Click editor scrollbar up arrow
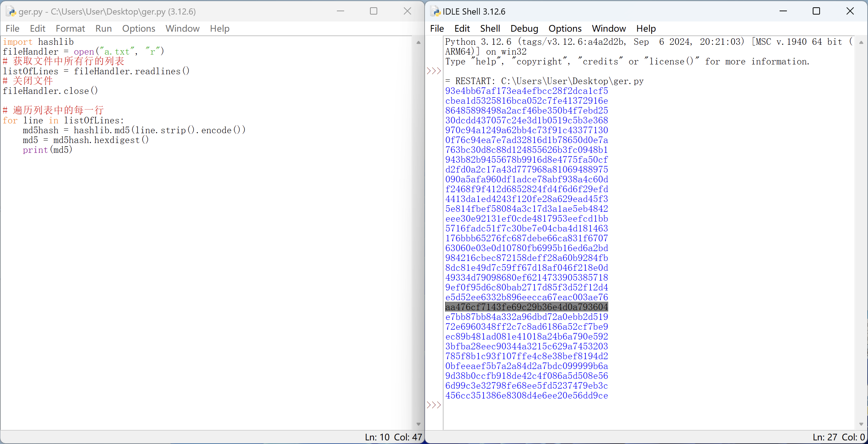The height and width of the screenshot is (444, 868). [418, 43]
